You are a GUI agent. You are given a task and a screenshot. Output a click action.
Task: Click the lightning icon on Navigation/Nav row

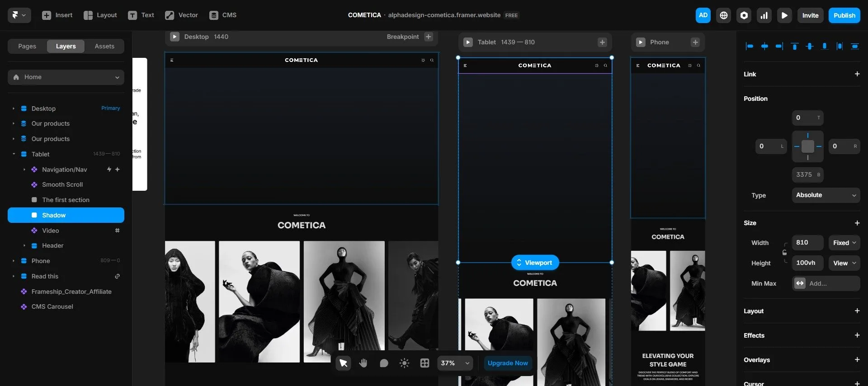pyautogui.click(x=109, y=169)
